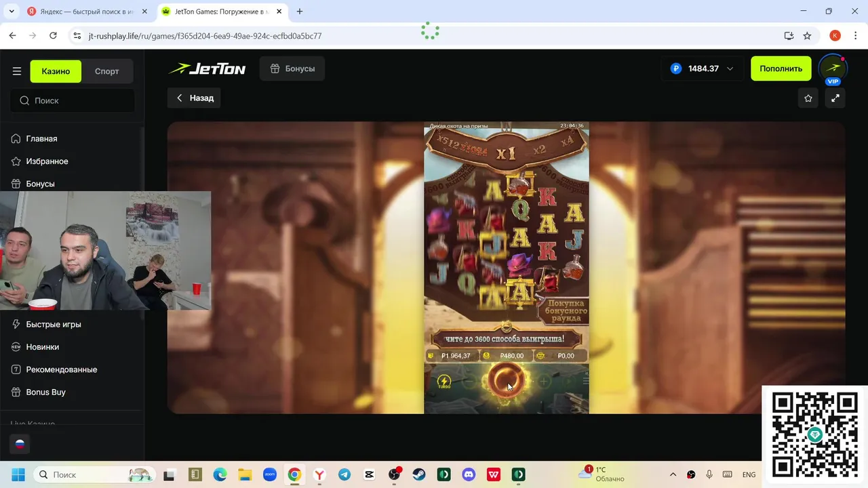Select the x2 multiplier marker

[x=540, y=150]
